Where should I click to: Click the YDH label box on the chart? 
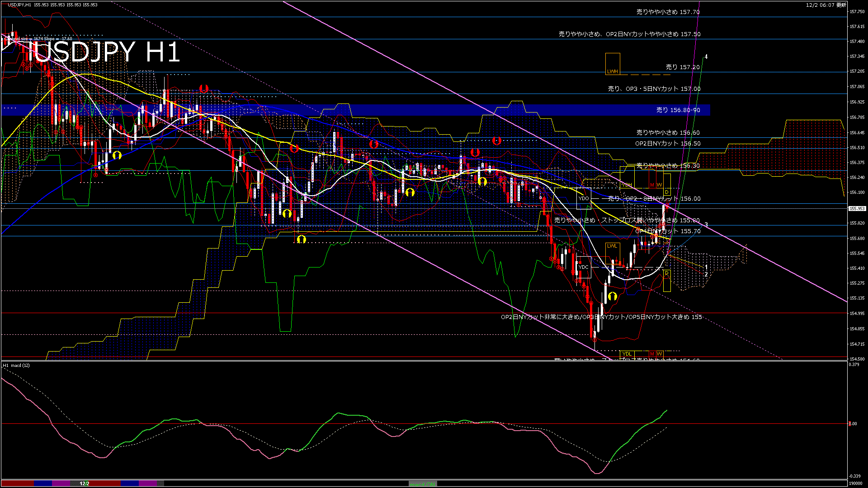(626, 184)
